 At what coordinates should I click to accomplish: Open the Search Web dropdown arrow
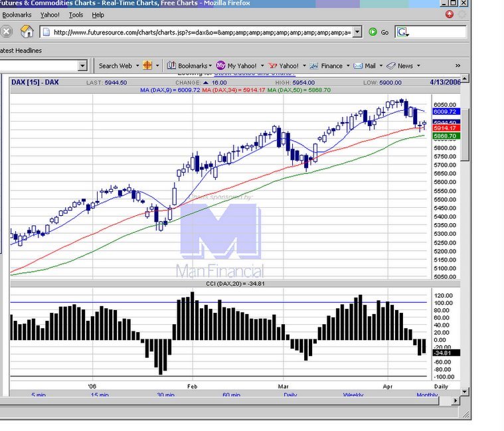137,66
